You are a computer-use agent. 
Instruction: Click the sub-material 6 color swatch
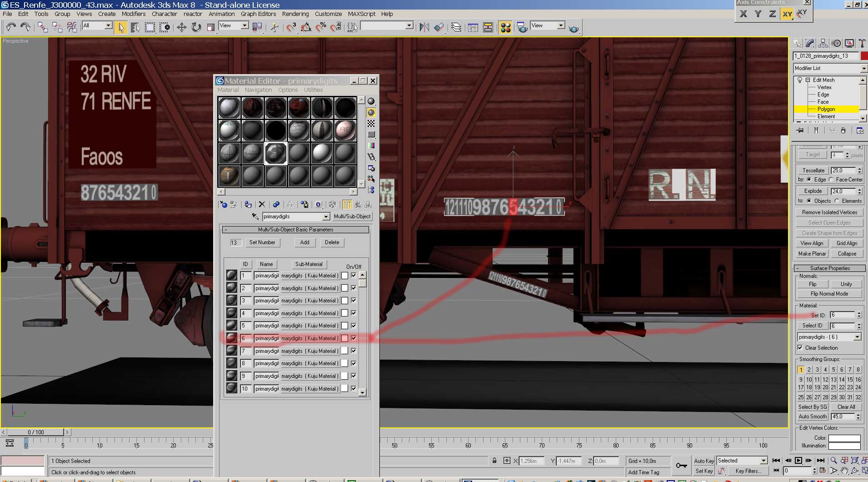click(x=344, y=338)
